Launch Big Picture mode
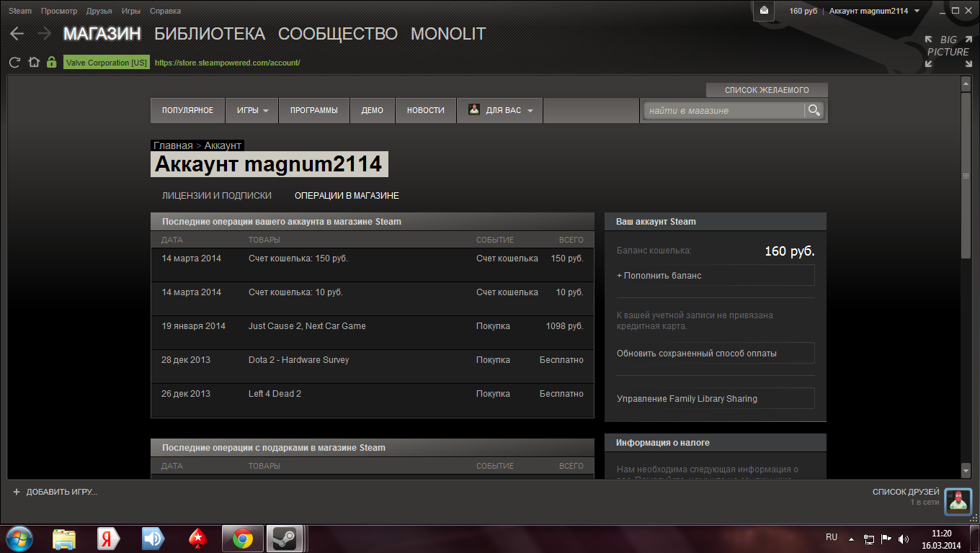Screen dimensions: 980x553 tap(948, 51)
